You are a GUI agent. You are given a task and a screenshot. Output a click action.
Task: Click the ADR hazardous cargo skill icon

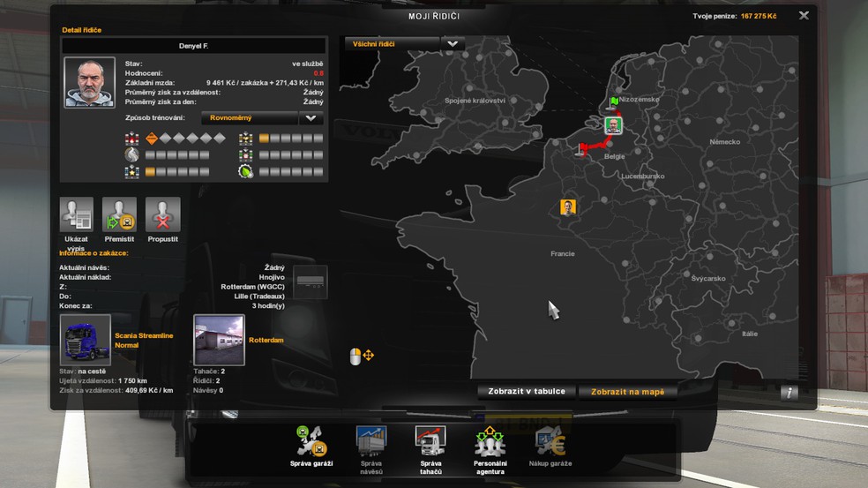click(131, 139)
